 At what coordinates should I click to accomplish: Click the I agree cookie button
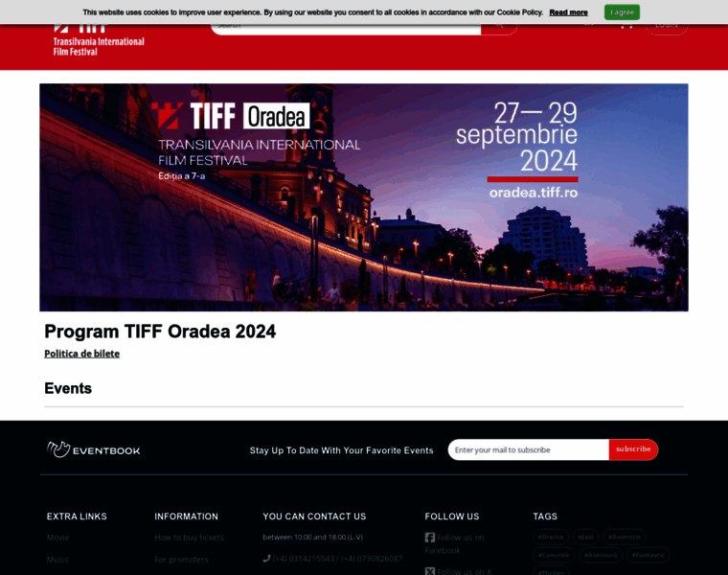[x=622, y=12]
